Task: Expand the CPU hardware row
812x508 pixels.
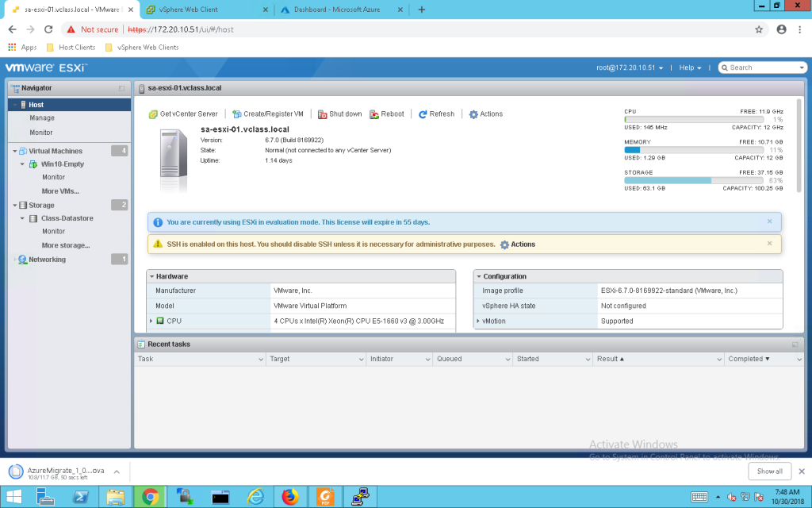Action: pyautogui.click(x=151, y=321)
